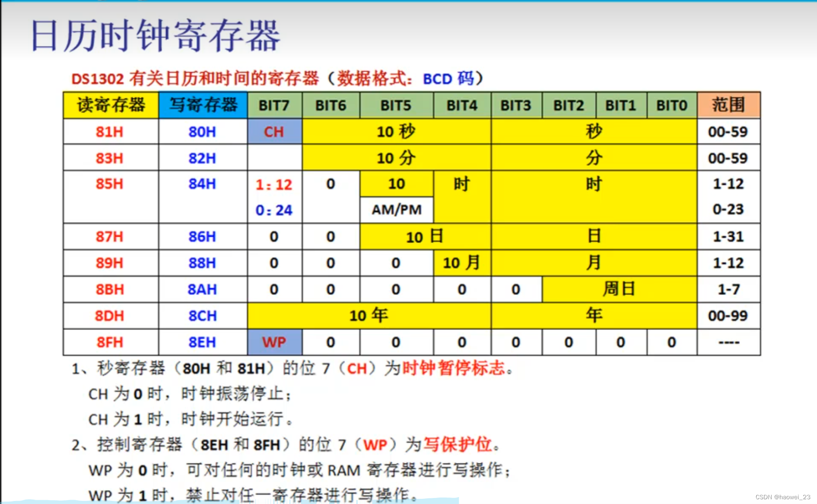This screenshot has height=504, width=817.
Task: Select the BIT6 header cell
Action: (x=331, y=105)
